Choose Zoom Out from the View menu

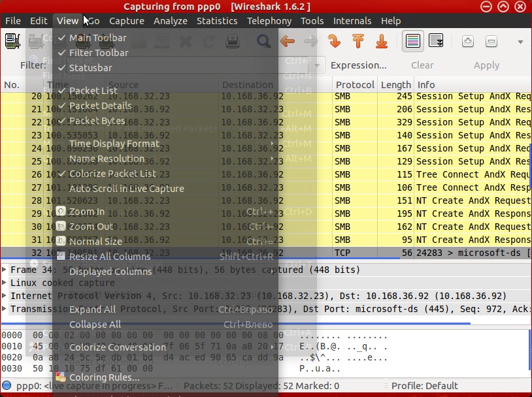pyautogui.click(x=165, y=227)
